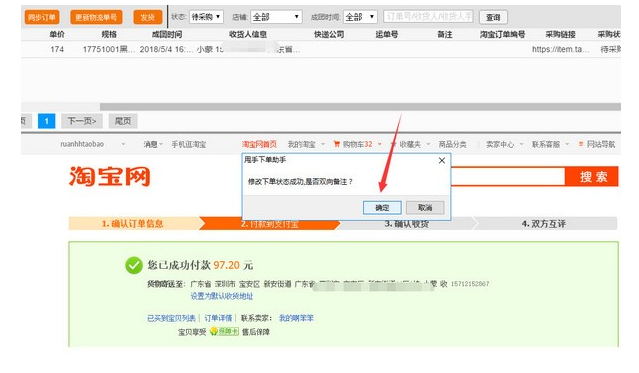Open the 店铺 dropdown

(276, 17)
